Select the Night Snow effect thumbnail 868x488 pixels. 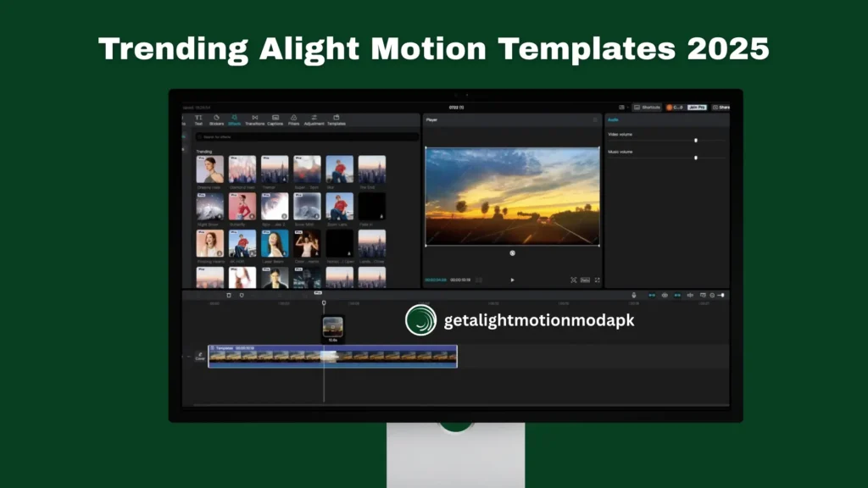[210, 207]
